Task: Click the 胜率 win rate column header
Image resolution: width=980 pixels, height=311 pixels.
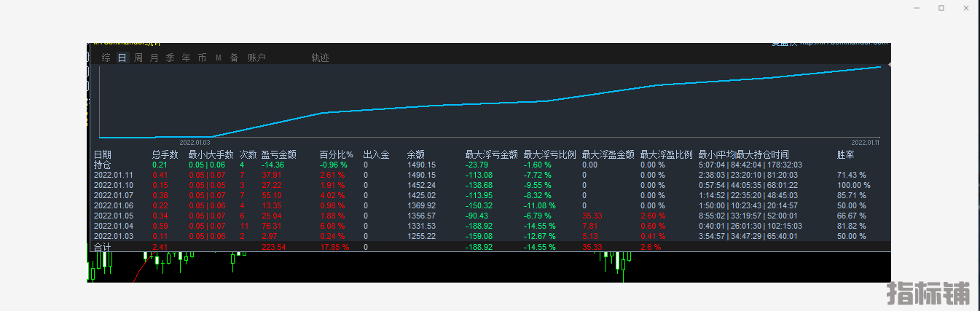Action: 846,154
